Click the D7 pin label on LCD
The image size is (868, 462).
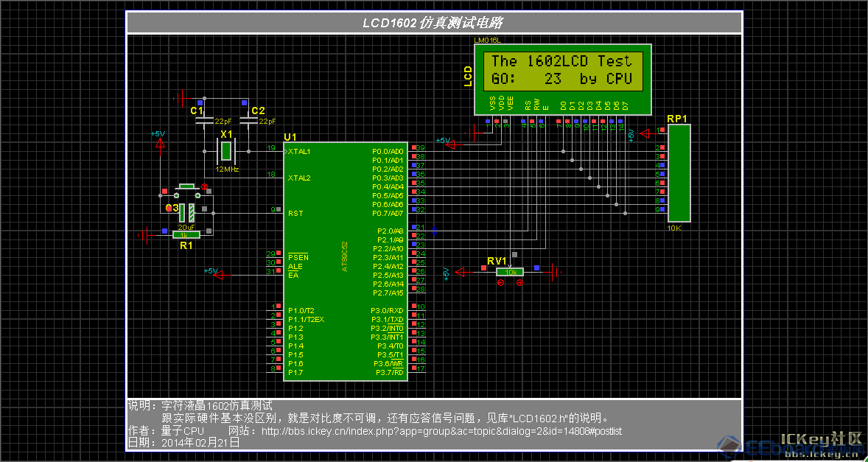[x=625, y=105]
